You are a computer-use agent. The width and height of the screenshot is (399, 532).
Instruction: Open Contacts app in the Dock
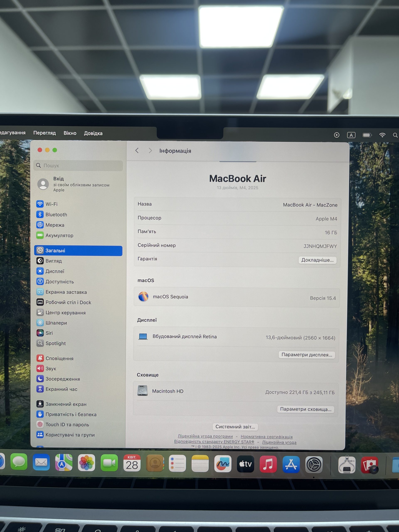coord(155,463)
